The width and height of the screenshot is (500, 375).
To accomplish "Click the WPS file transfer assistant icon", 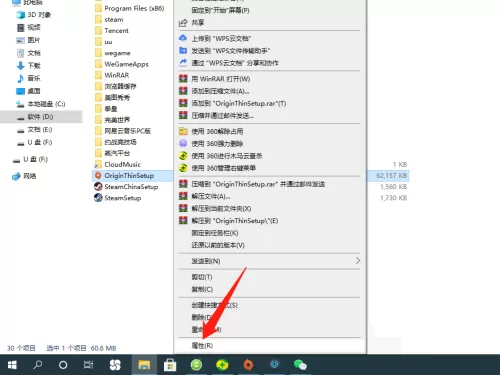I will pos(183,50).
